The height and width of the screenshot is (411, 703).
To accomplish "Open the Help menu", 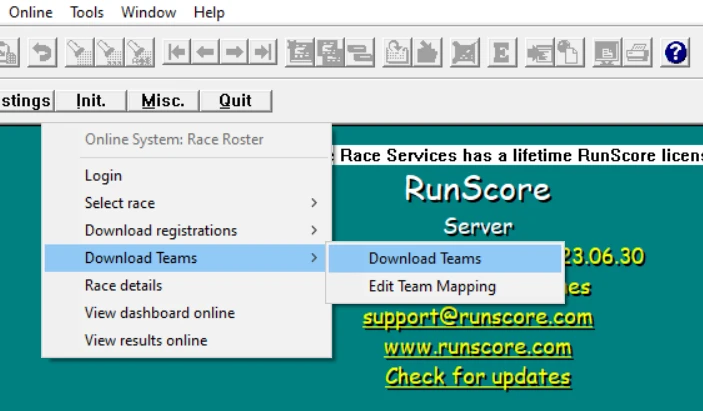I will coord(209,12).
